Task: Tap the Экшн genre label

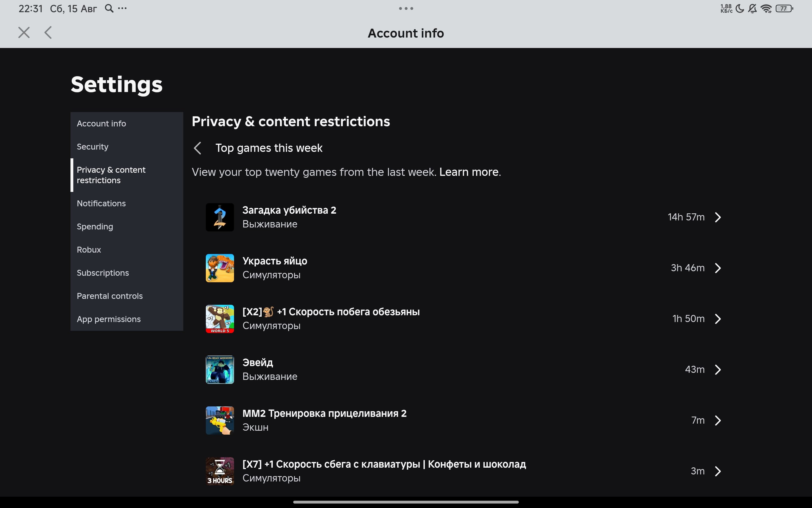Action: (x=255, y=427)
